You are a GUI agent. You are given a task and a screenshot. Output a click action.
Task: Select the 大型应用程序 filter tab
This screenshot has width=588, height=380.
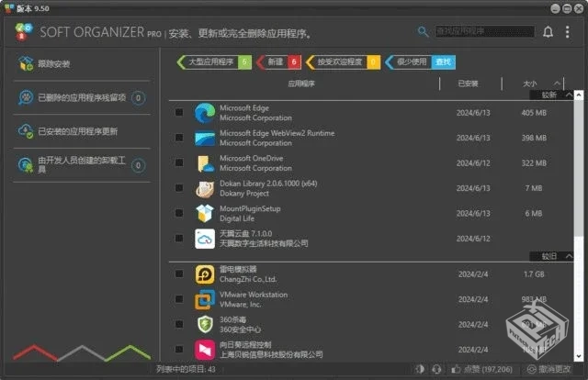[x=214, y=61]
